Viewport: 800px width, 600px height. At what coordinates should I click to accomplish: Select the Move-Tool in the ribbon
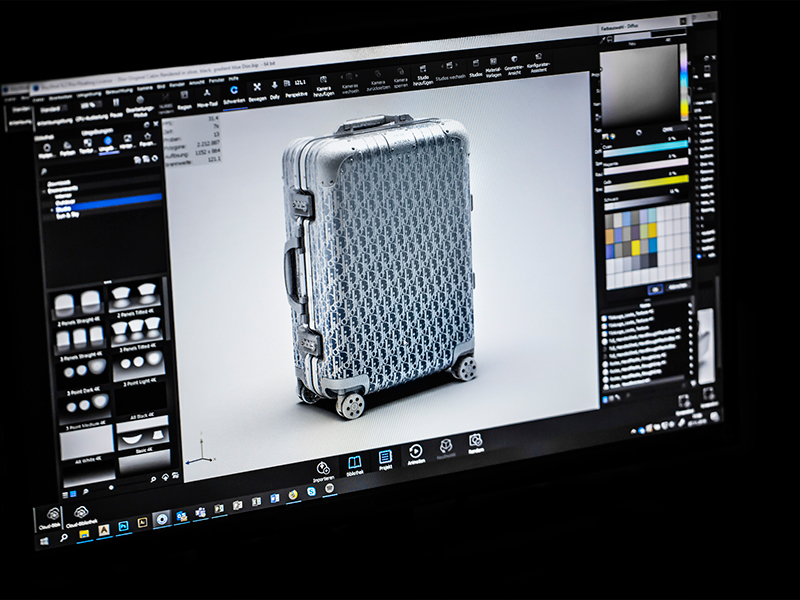(x=207, y=98)
